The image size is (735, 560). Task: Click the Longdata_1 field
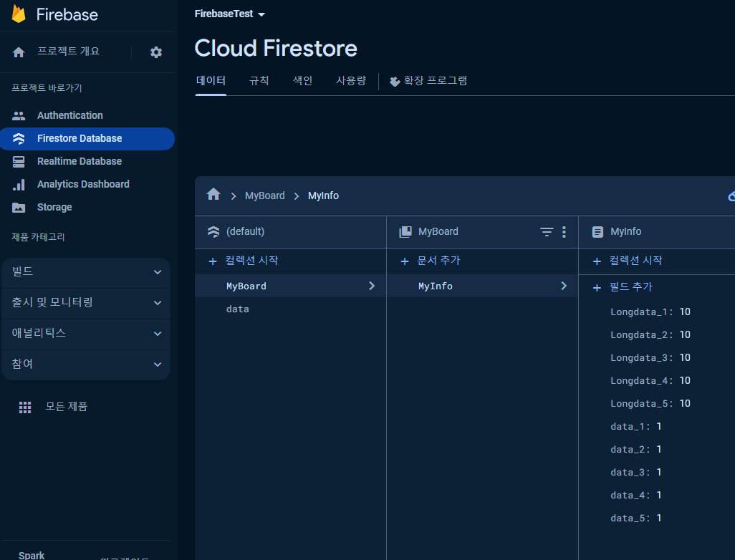tap(650, 312)
